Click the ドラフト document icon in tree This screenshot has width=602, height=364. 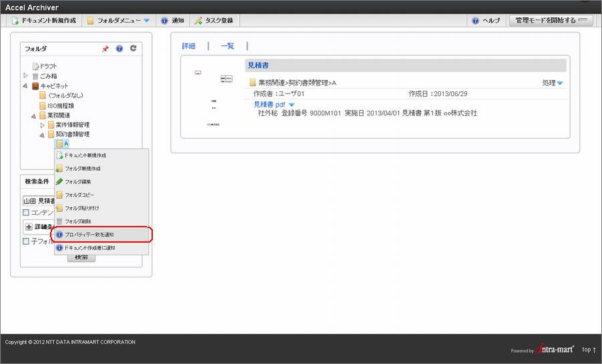point(35,67)
